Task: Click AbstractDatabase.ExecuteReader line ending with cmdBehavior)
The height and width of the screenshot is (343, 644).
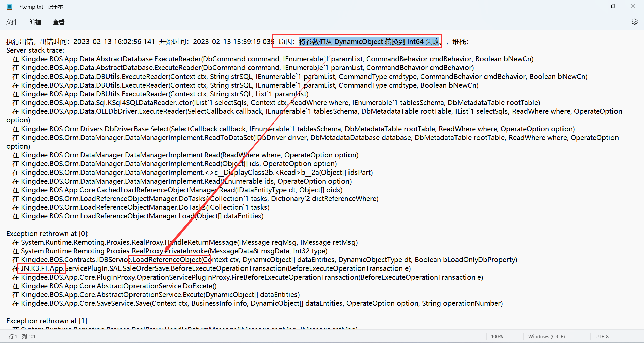Action: [x=243, y=68]
